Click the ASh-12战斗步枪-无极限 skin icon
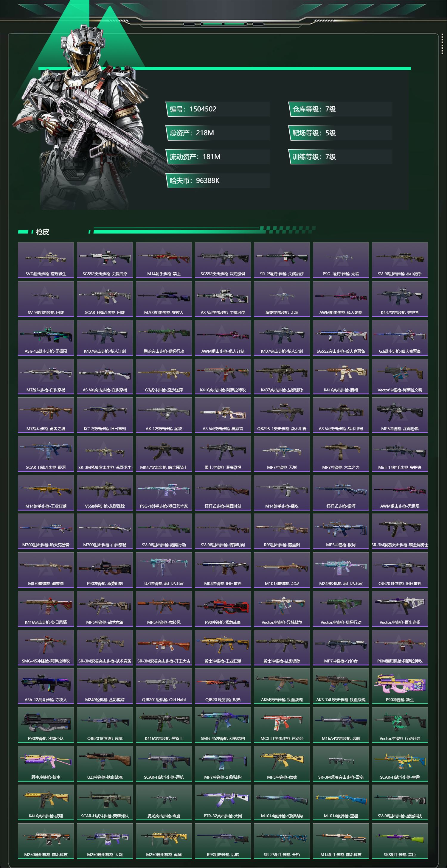This screenshot has height=868, width=447. (46, 337)
